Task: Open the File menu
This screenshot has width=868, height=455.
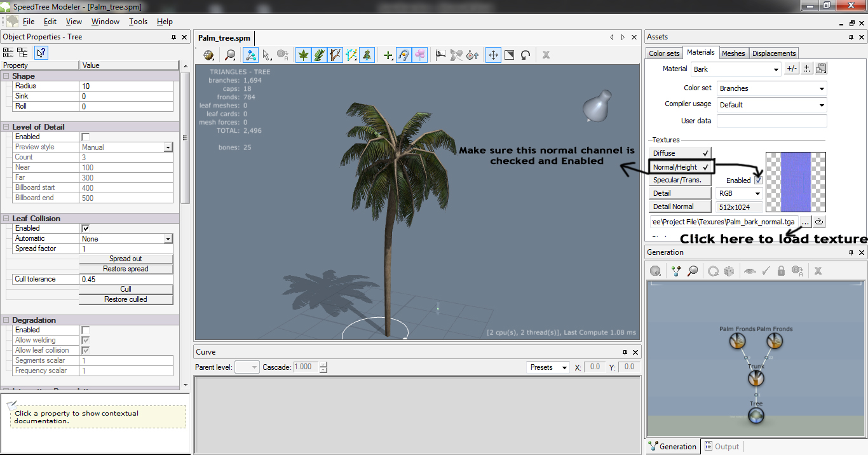Action: (x=29, y=22)
